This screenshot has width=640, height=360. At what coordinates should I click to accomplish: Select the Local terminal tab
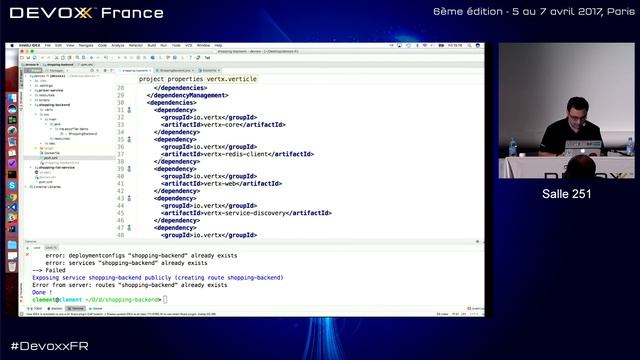[x=37, y=248]
